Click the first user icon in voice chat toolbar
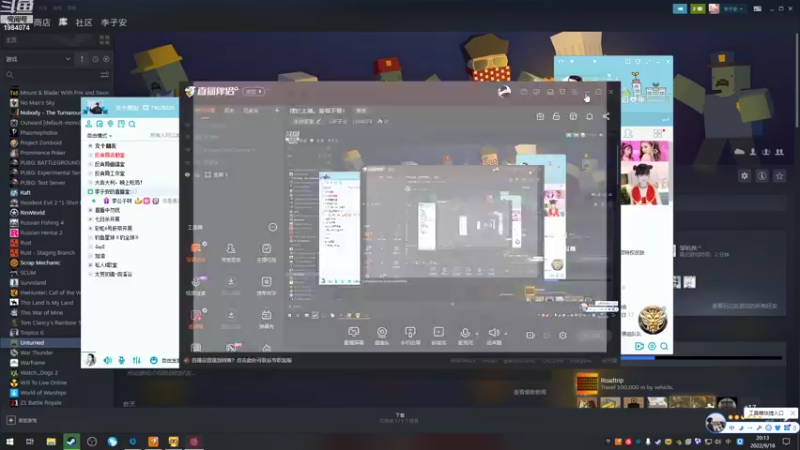 [x=89, y=124]
